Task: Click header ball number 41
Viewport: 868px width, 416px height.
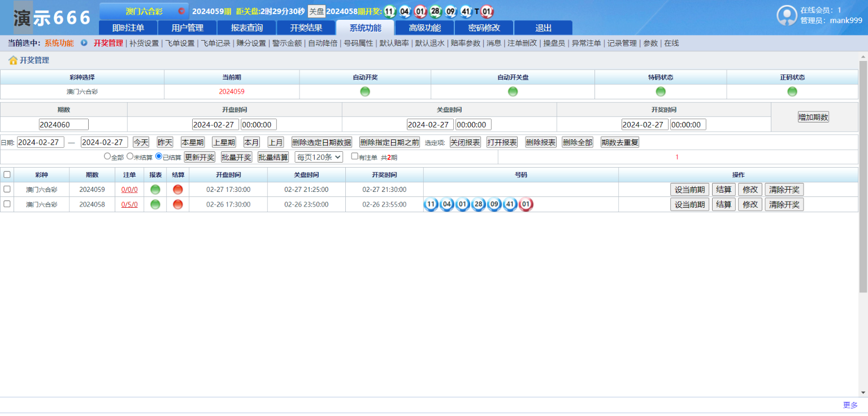Action: (466, 11)
